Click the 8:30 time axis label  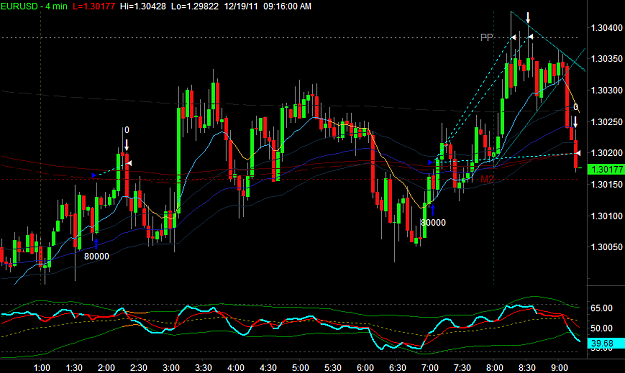click(527, 367)
